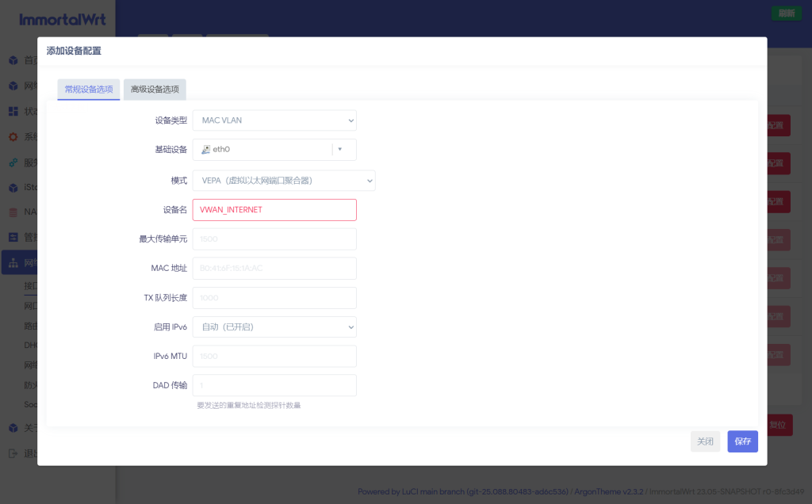The image size is (812, 504).
Task: Click the eth0 network device icon
Action: pyautogui.click(x=206, y=149)
